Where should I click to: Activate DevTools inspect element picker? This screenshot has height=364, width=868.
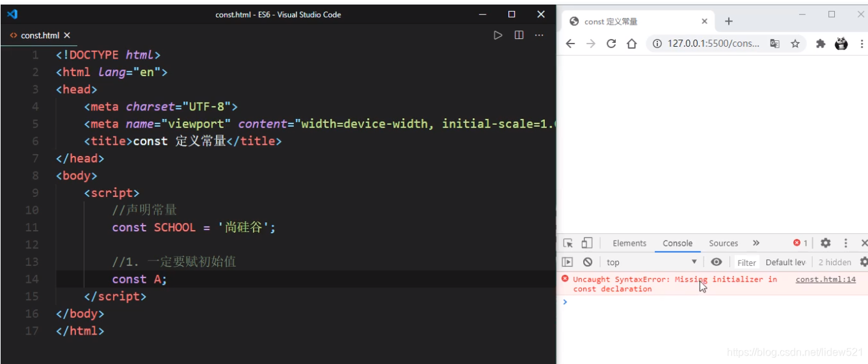click(568, 243)
